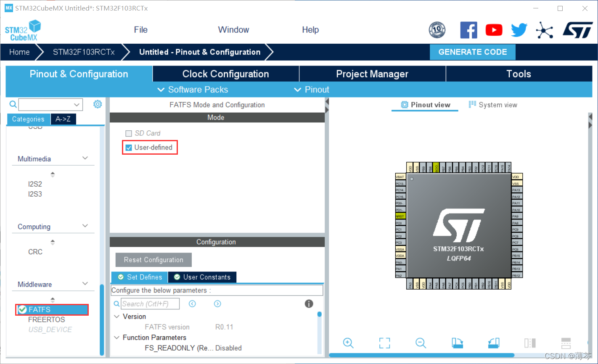Switch to Clock Configuration tab
Viewport: 598px width, 364px height.
tap(226, 74)
